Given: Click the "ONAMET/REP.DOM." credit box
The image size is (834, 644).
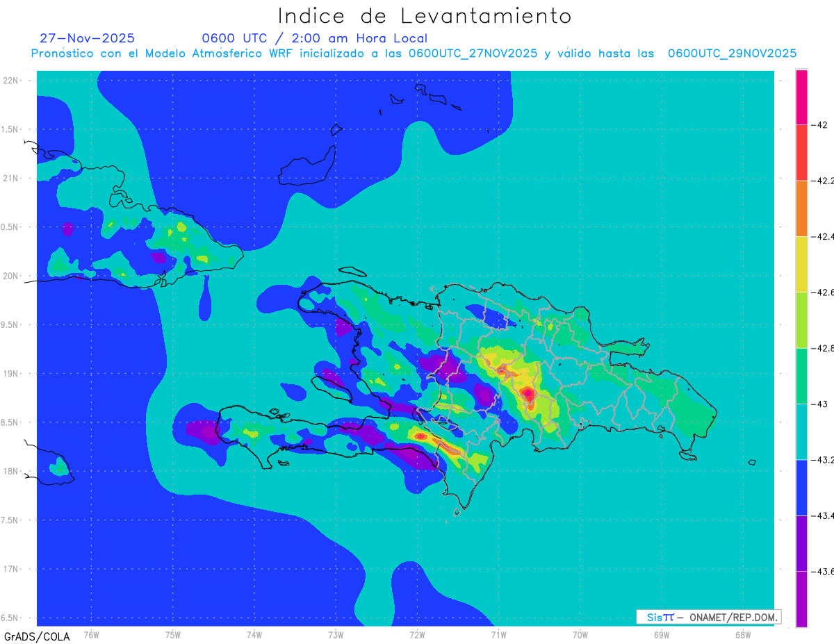Looking at the screenshot, I should click(708, 617).
